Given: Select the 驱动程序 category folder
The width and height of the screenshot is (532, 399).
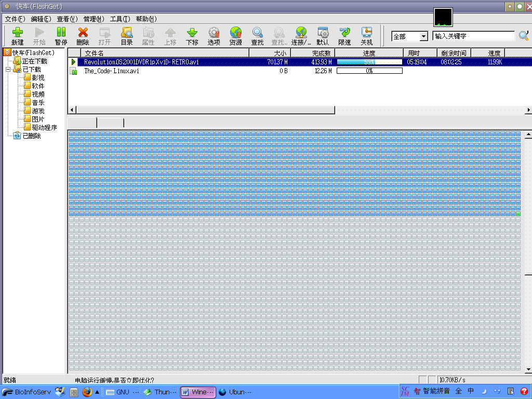Looking at the screenshot, I should [45, 128].
